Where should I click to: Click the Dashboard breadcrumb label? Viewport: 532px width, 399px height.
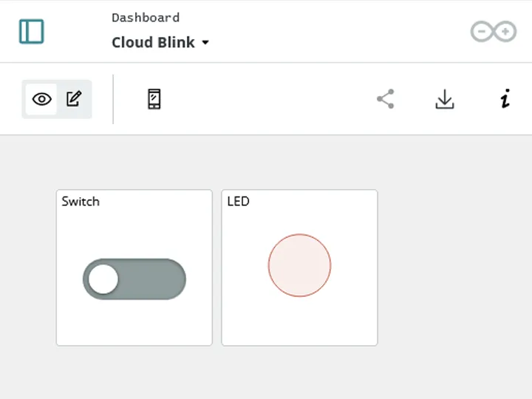pos(146,18)
